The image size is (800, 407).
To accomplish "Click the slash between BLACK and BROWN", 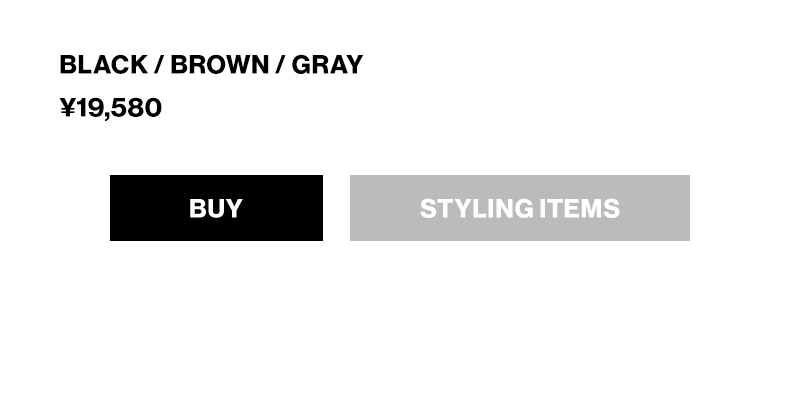I will click(x=158, y=65).
